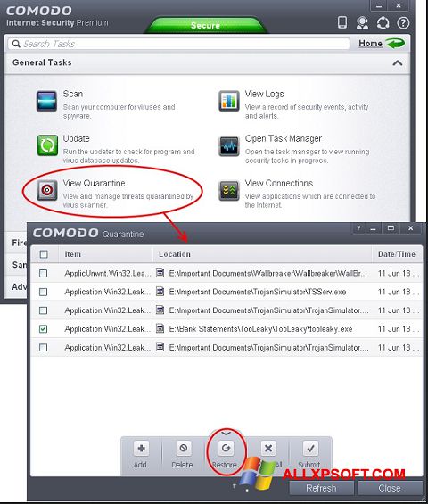The image size is (428, 504).
Task: Open the Scan task icon
Action: click(x=46, y=102)
